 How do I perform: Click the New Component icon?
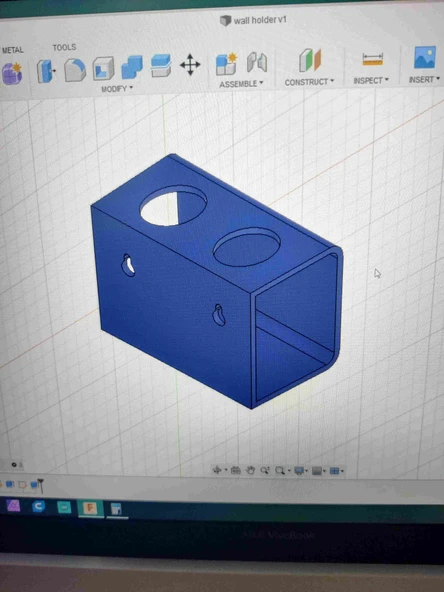tap(226, 63)
